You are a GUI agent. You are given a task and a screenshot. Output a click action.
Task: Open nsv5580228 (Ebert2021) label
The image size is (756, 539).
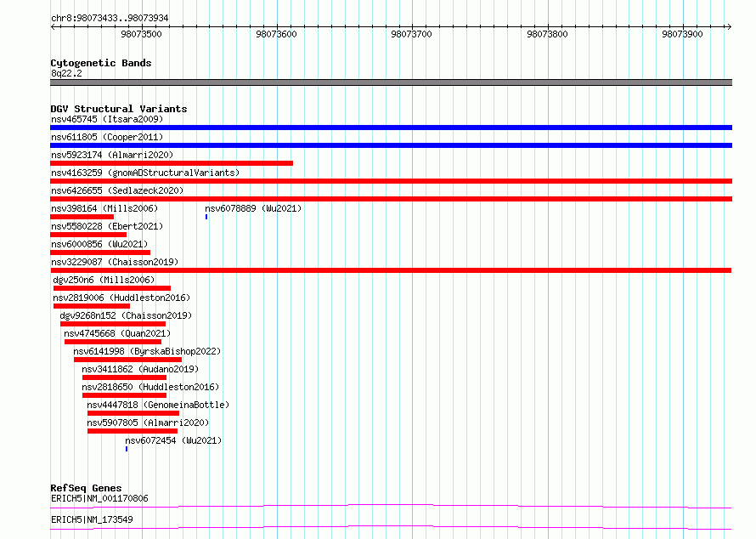(107, 226)
